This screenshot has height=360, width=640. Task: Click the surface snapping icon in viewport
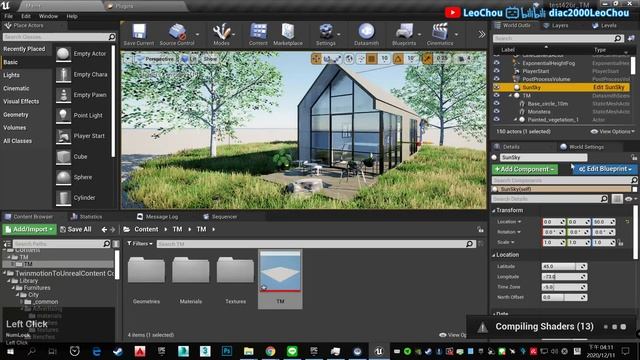tap(361, 59)
